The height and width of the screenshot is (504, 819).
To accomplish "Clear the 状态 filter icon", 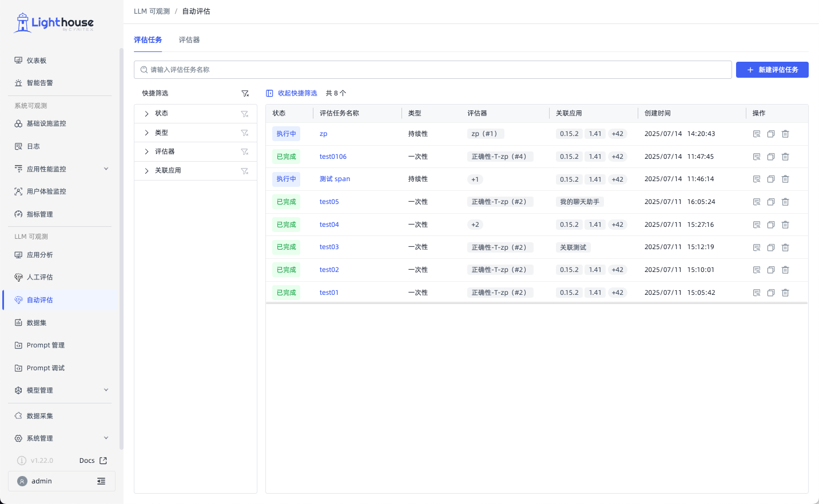I will [x=245, y=114].
